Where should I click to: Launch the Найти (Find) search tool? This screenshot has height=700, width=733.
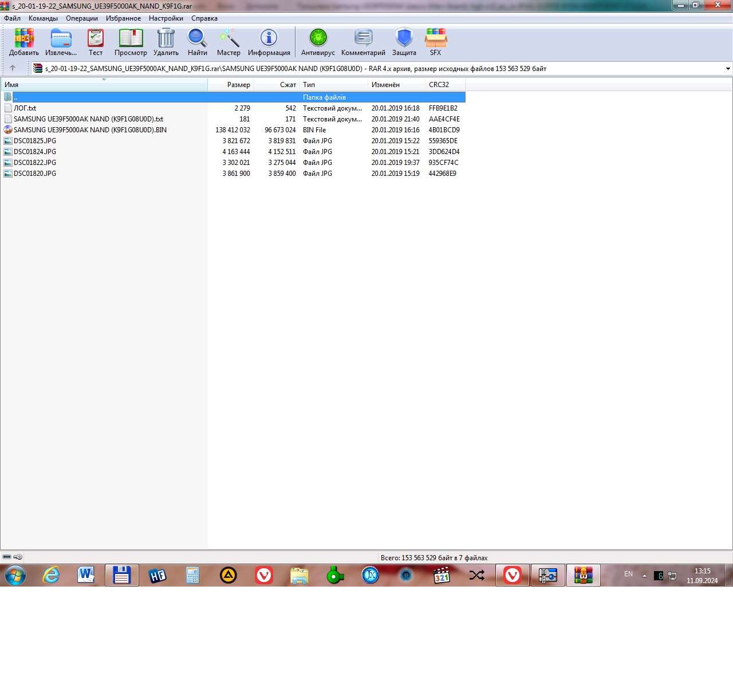pos(198,42)
